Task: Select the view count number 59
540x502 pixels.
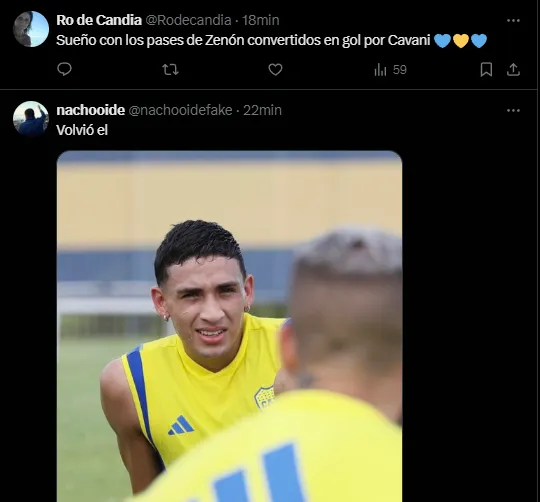Action: [x=400, y=70]
